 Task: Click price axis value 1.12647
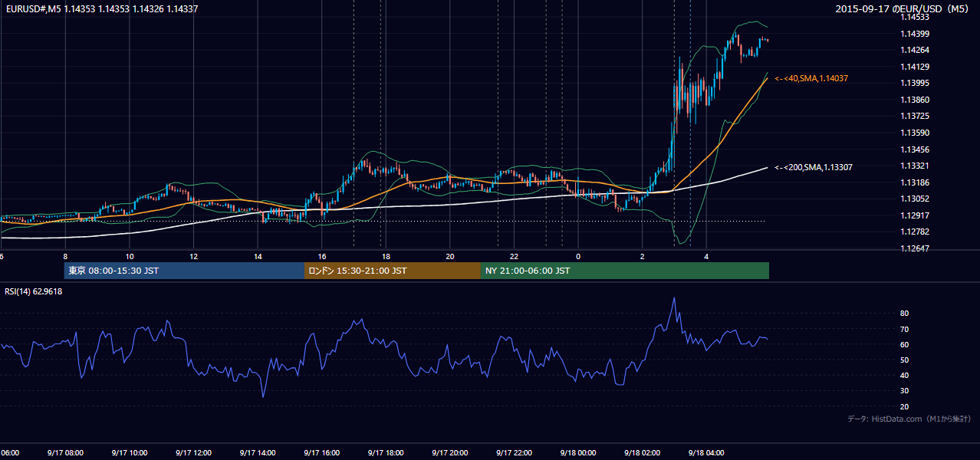point(916,249)
